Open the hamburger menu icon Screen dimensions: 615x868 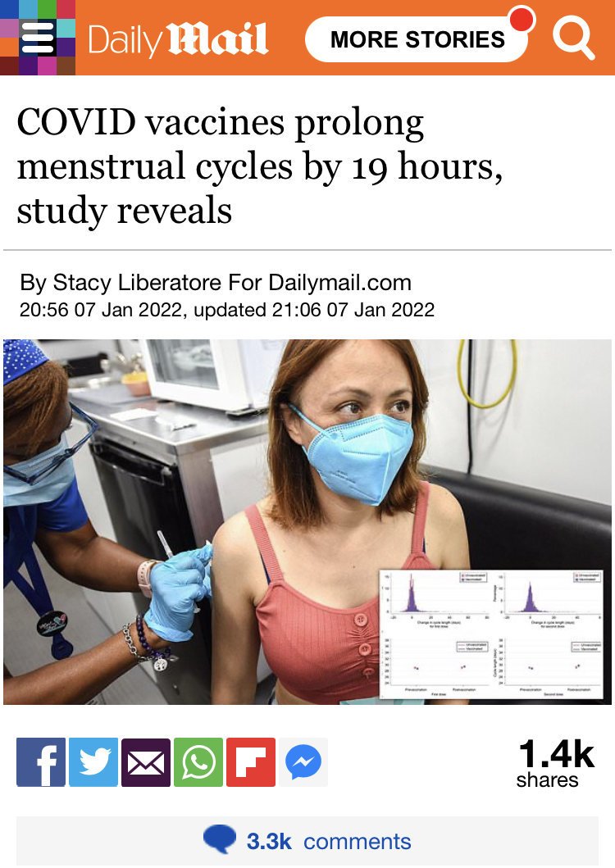pyautogui.click(x=38, y=38)
